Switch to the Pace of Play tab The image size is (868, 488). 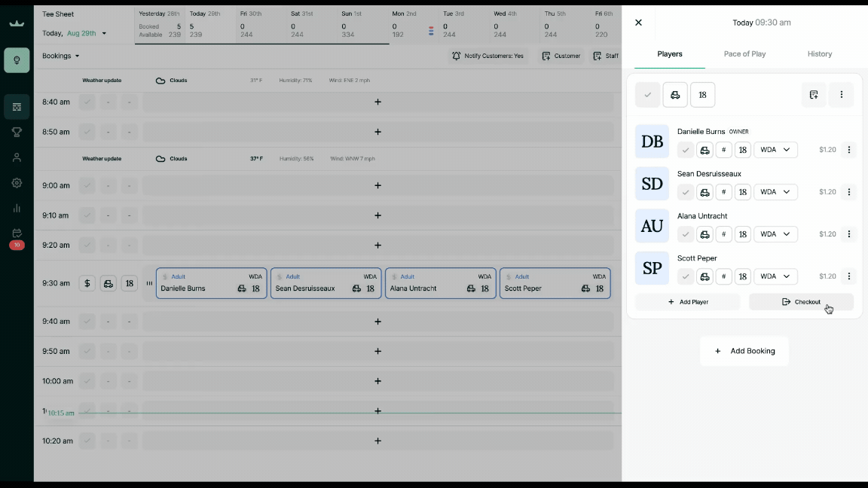tap(744, 54)
